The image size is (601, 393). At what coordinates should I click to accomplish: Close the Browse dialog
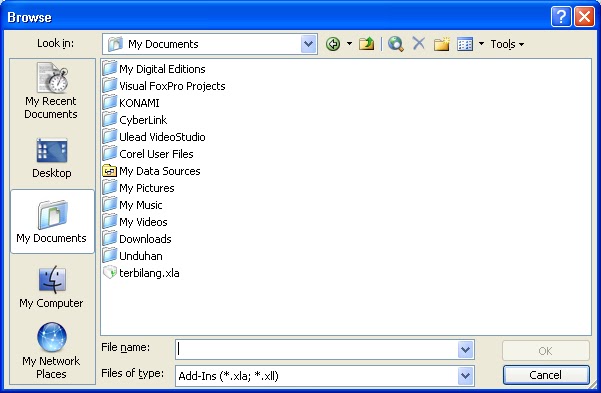pos(584,17)
